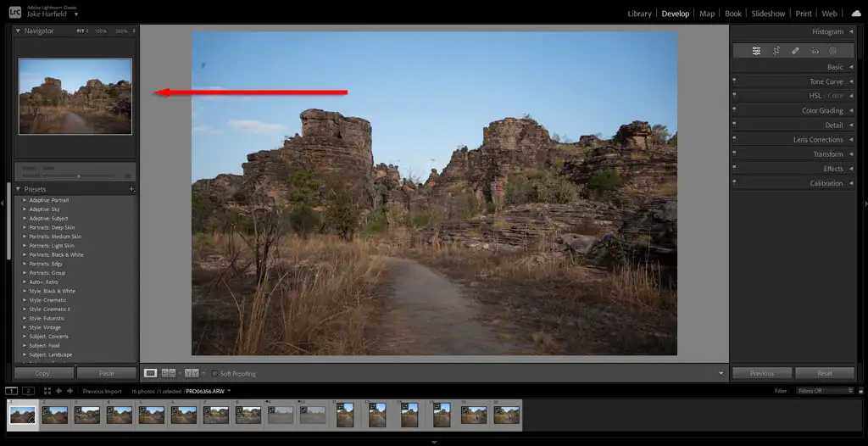Toggle the HSL / Color panel switch
868x446 pixels.
click(x=735, y=96)
